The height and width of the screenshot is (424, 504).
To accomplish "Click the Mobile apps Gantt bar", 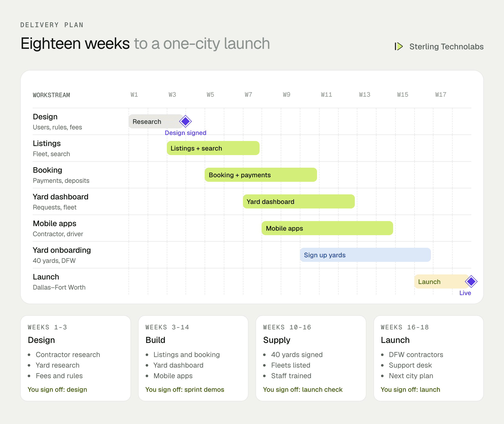I will pos(327,228).
